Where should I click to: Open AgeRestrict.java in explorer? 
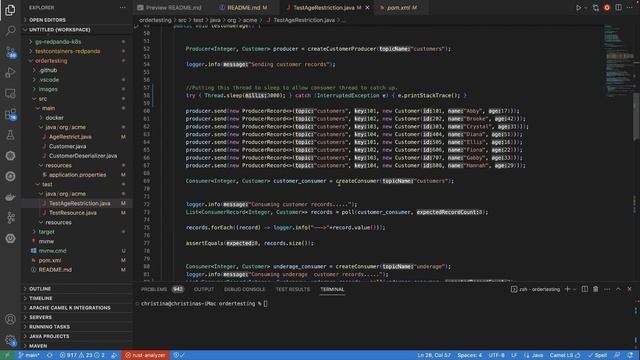click(x=70, y=137)
